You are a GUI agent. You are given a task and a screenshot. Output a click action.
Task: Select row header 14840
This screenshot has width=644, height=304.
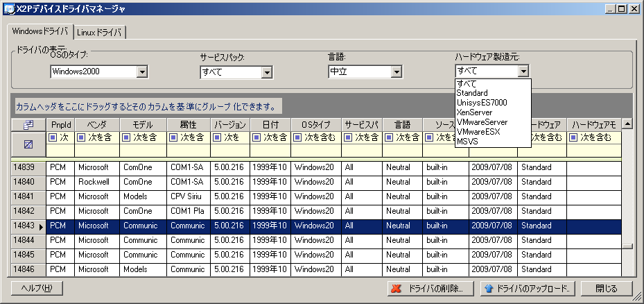[x=28, y=182]
